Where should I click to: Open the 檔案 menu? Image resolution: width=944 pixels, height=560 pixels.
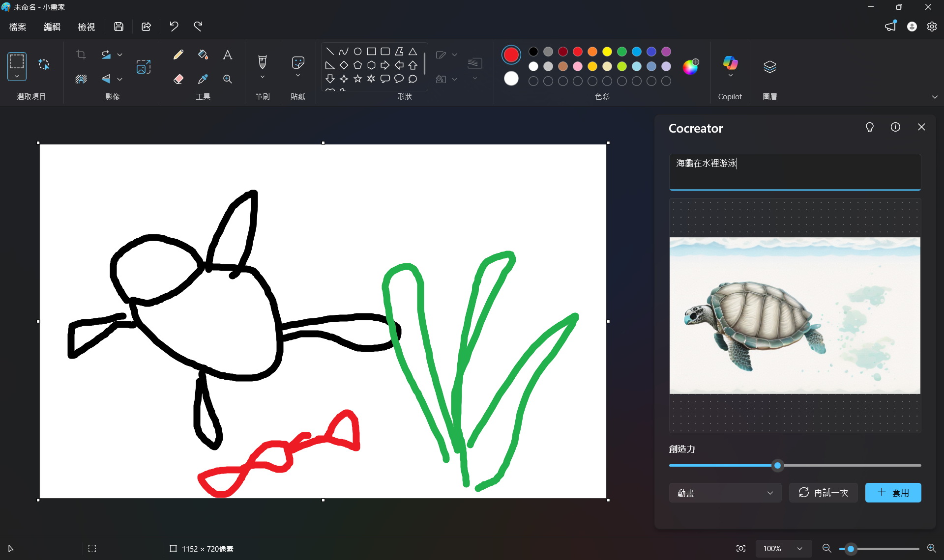tap(18, 27)
